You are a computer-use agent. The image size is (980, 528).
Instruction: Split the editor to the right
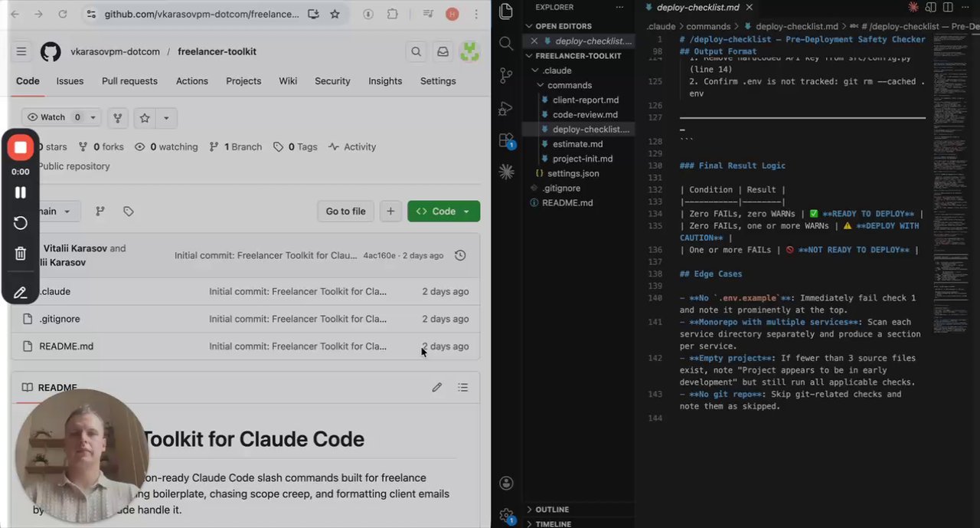[949, 7]
